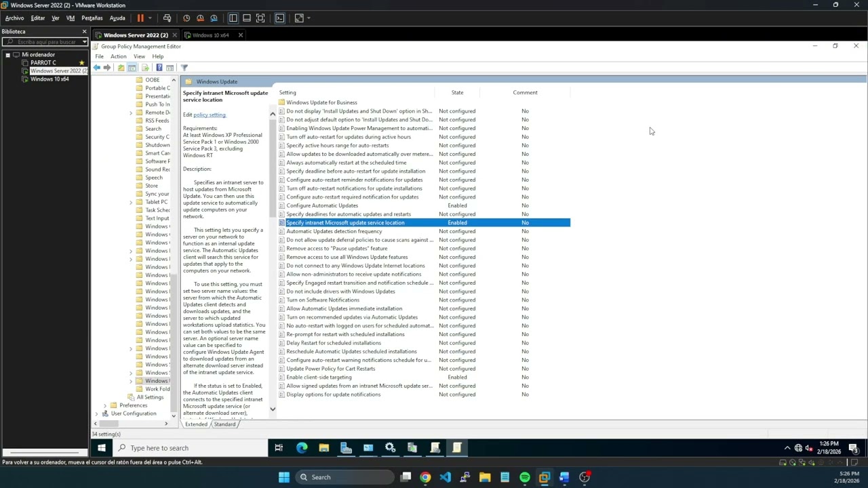Image resolution: width=868 pixels, height=488 pixels.
Task: Switch to the Extended tab
Action: (196, 424)
